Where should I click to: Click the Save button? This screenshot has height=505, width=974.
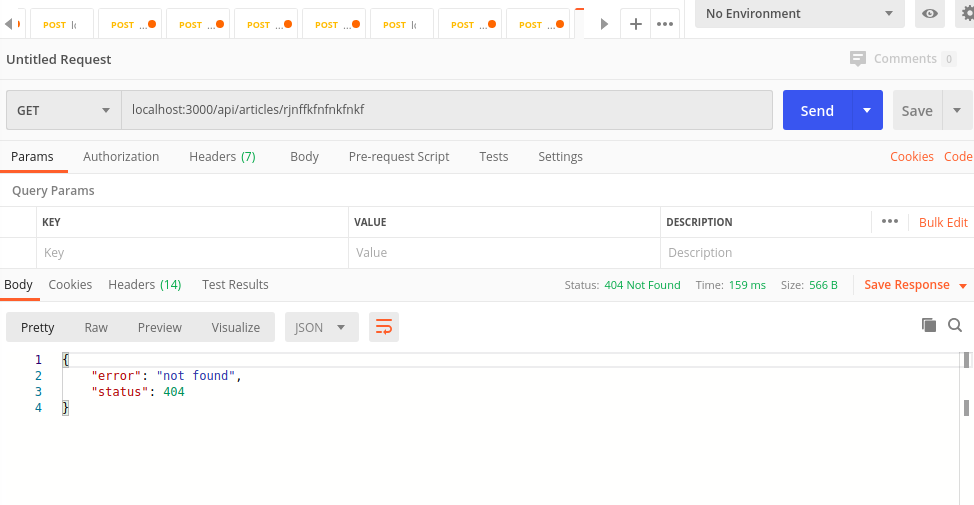[917, 111]
